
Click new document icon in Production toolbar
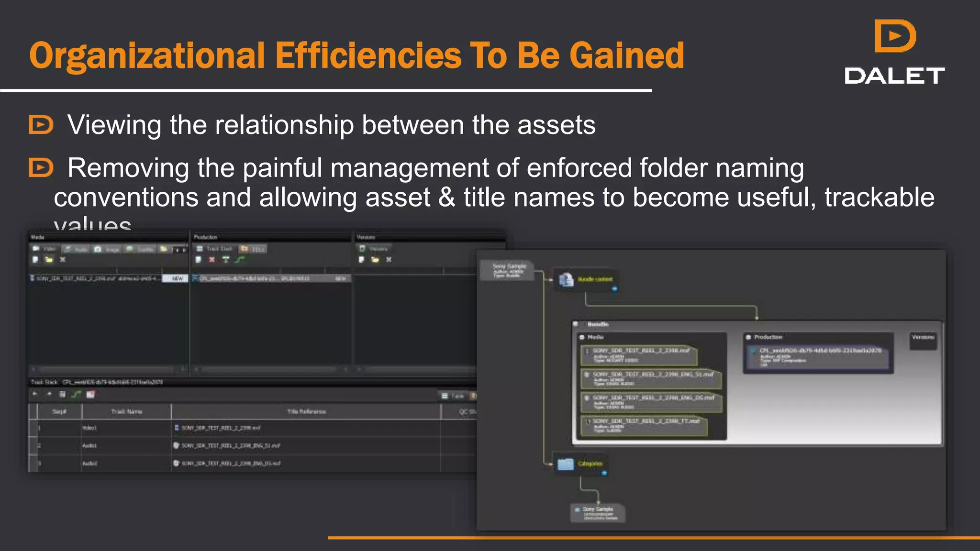pos(198,260)
